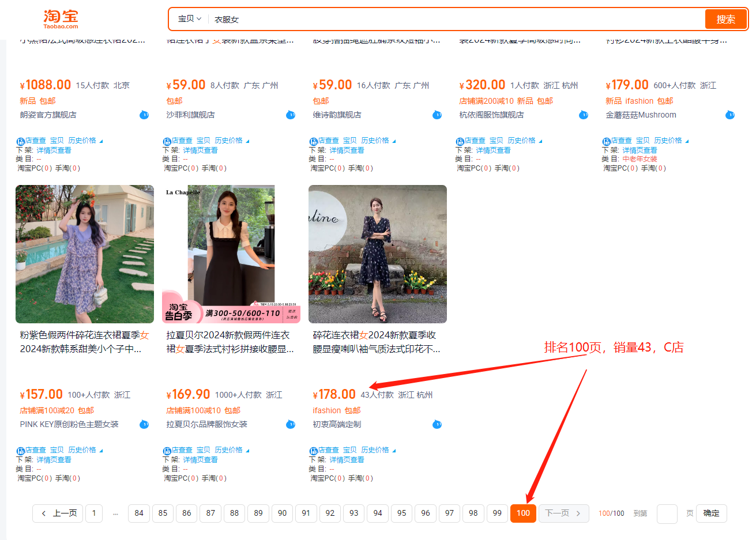756x540 pixels.
Task: Click Wangwang chat icon for 沙菲利旗舰店
Action: tap(291, 115)
